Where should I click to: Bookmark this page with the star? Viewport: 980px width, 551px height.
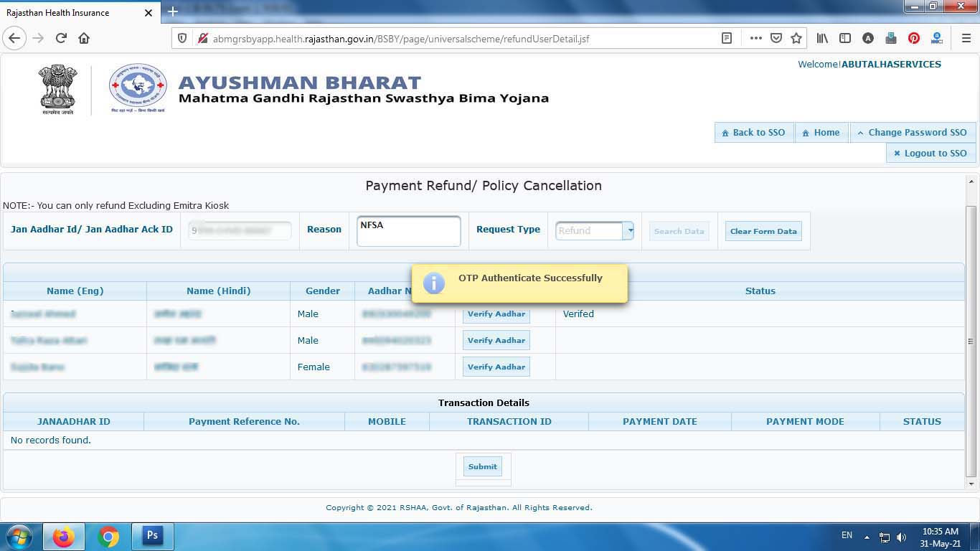coord(796,38)
